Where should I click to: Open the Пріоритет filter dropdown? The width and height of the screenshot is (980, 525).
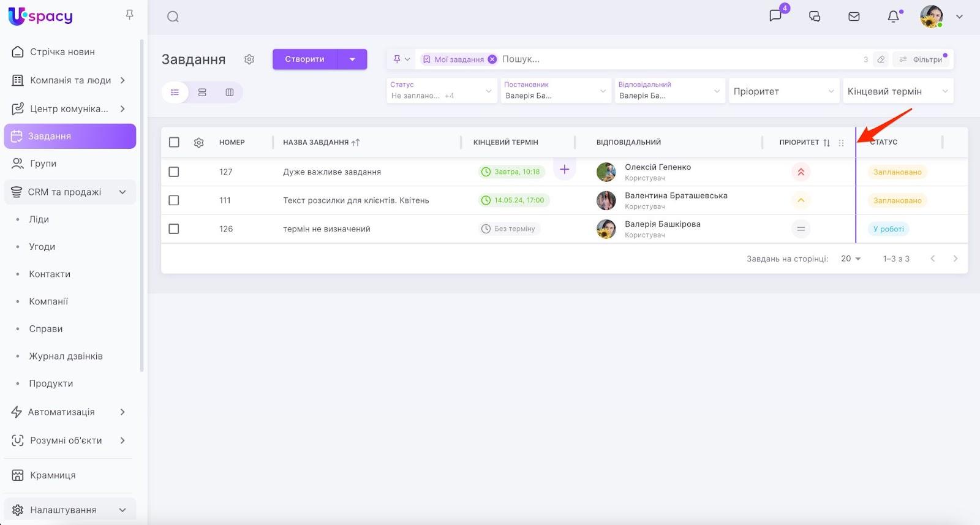pos(783,91)
